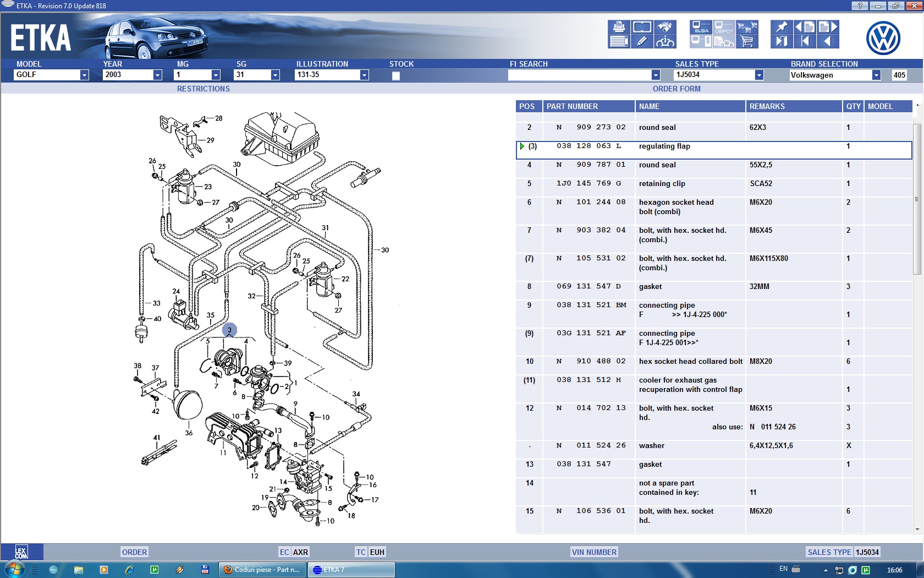Open the ELSA link icon
The image size is (924, 578).
701,27
